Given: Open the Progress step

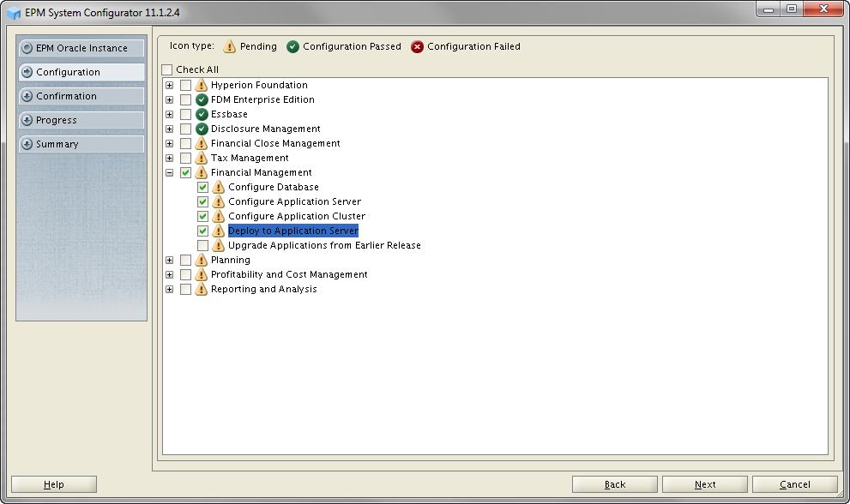Looking at the screenshot, I should pos(81,120).
